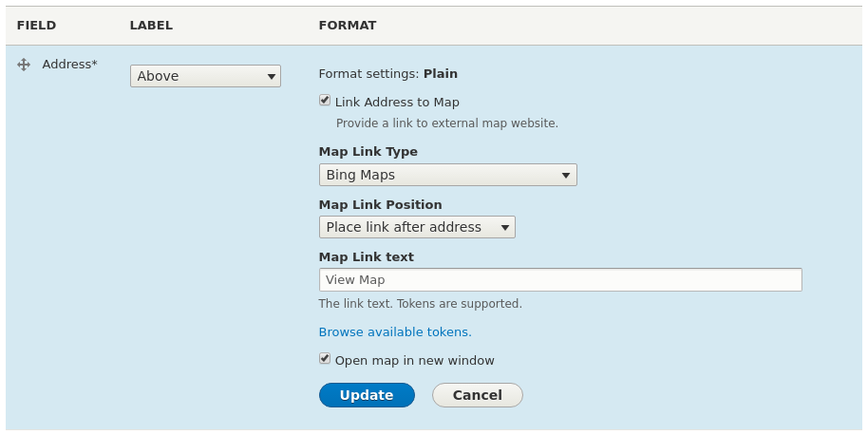The height and width of the screenshot is (435, 868).
Task: Click the View Map text input field
Action: coord(560,279)
